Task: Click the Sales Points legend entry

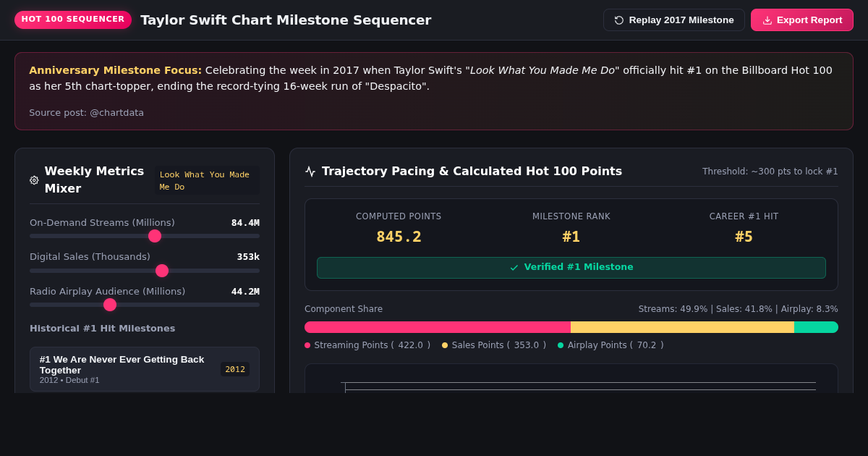Action: pyautogui.click(x=494, y=345)
